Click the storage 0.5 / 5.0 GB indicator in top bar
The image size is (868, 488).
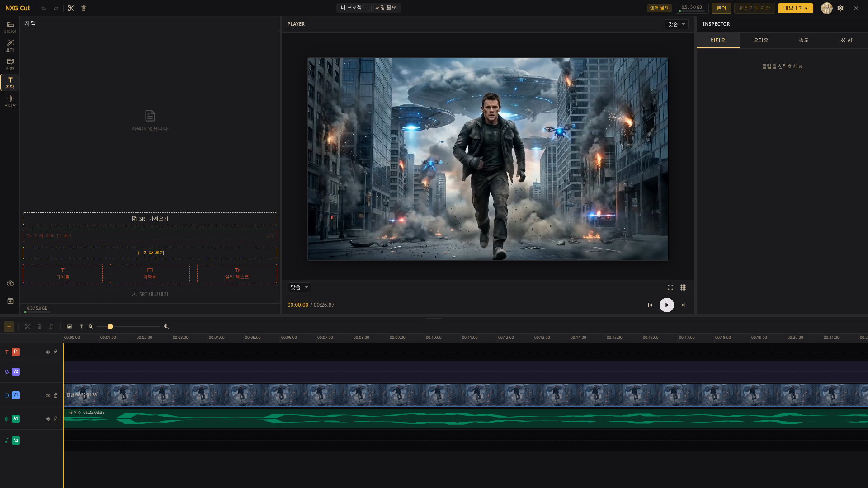pos(692,8)
